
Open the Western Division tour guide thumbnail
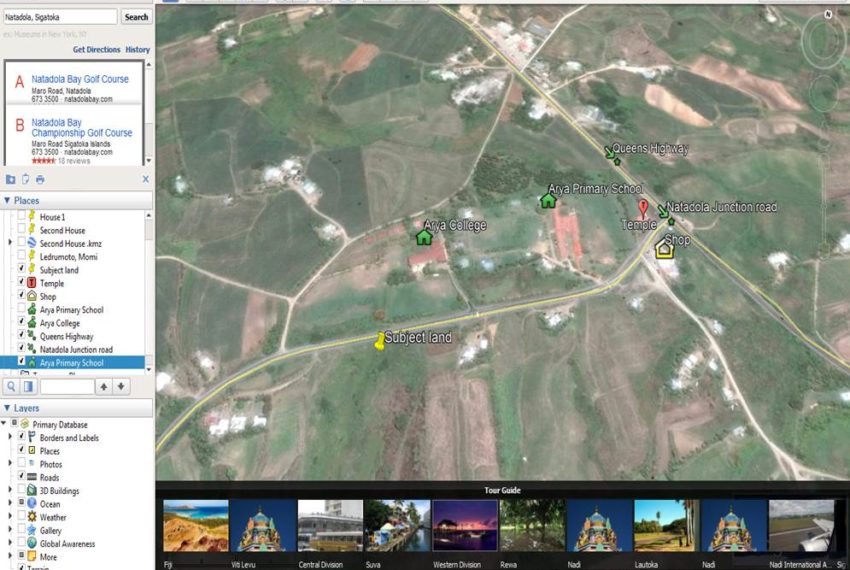point(465,526)
